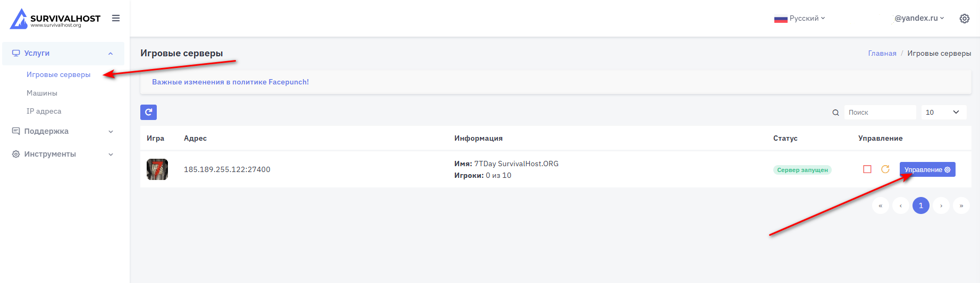Open the rows-per-page dropdown showing 10
The image size is (980, 283).
pyautogui.click(x=943, y=112)
